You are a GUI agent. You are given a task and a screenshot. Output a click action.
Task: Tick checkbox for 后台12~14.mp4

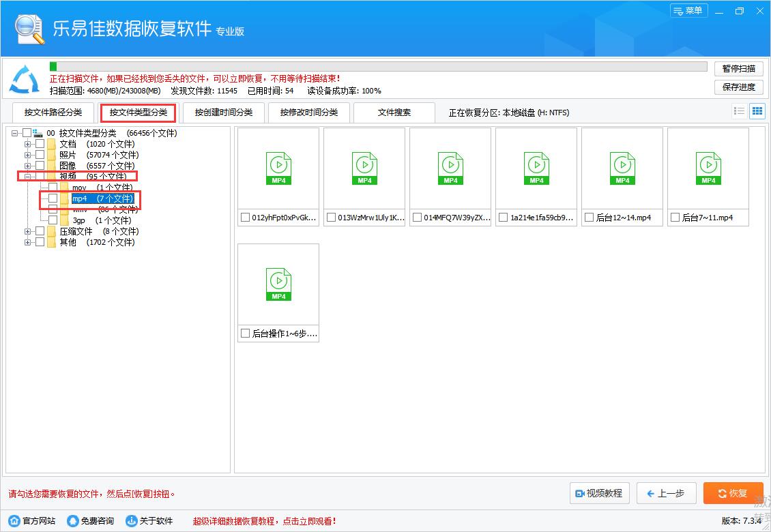(x=589, y=217)
